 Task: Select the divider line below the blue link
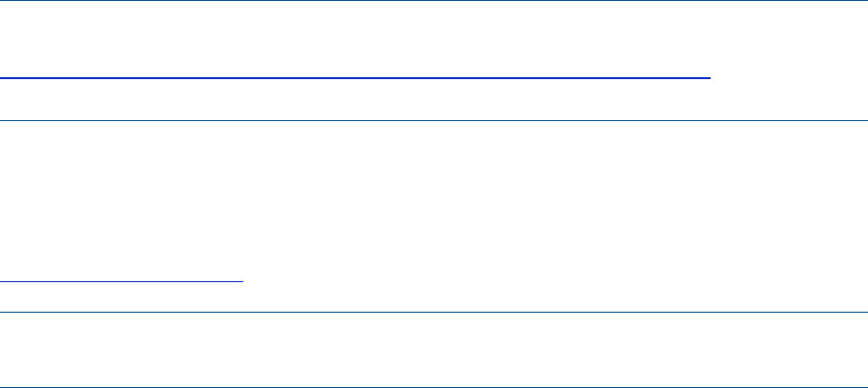click(x=434, y=120)
